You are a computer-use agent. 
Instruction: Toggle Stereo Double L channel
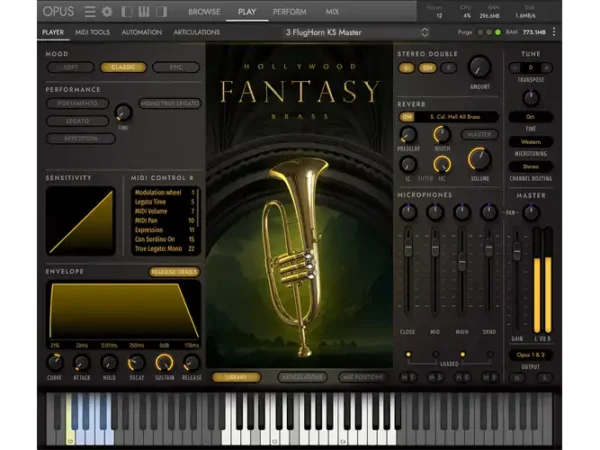coord(406,68)
